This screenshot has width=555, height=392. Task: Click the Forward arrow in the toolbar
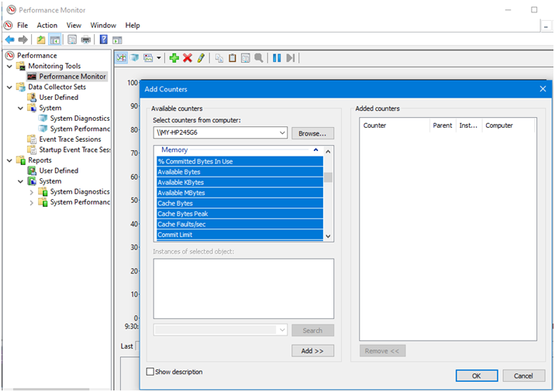click(23, 40)
